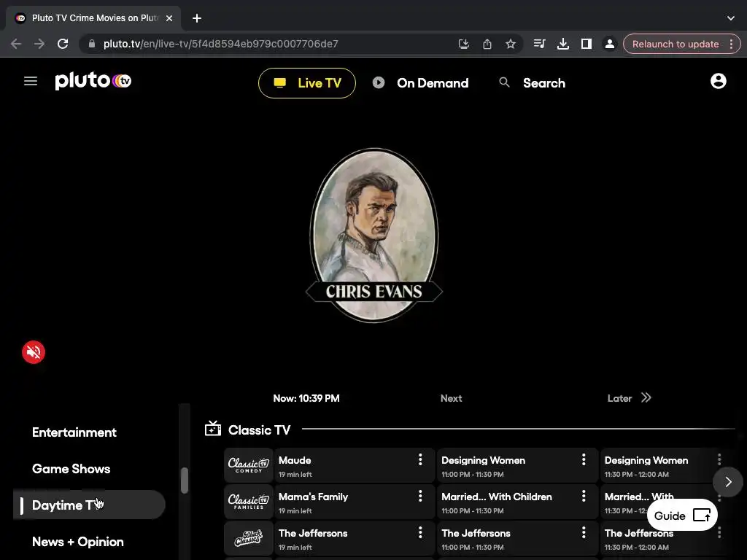Open a new browser tab
747x560 pixels.
197,18
